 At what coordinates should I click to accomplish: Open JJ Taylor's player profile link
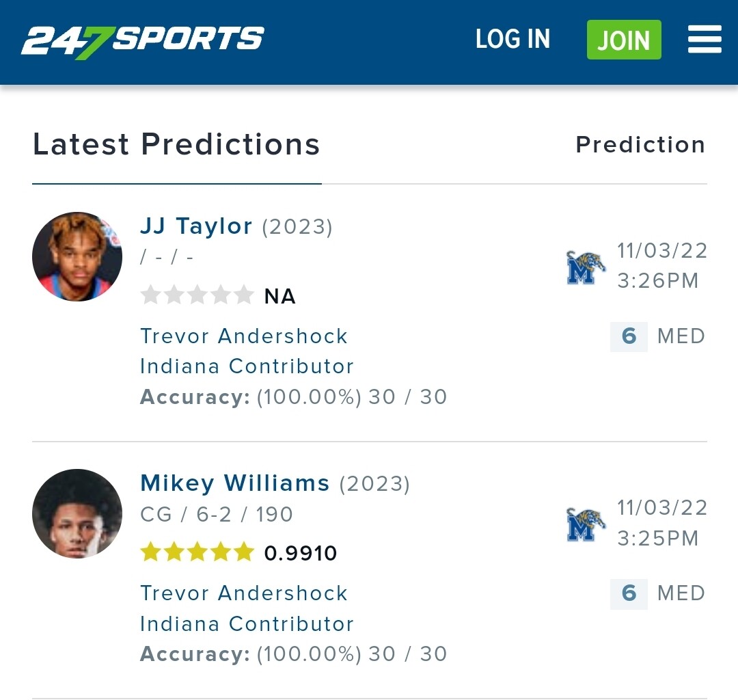coord(196,226)
